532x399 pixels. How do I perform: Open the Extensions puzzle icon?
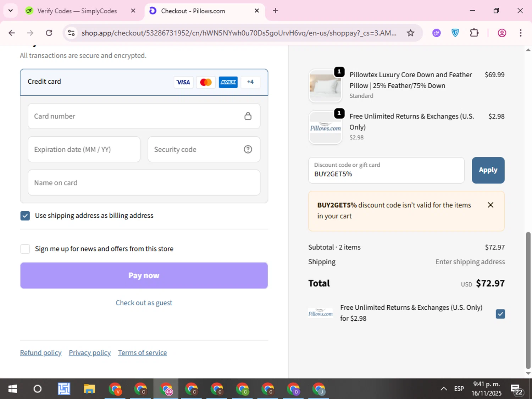point(474,33)
